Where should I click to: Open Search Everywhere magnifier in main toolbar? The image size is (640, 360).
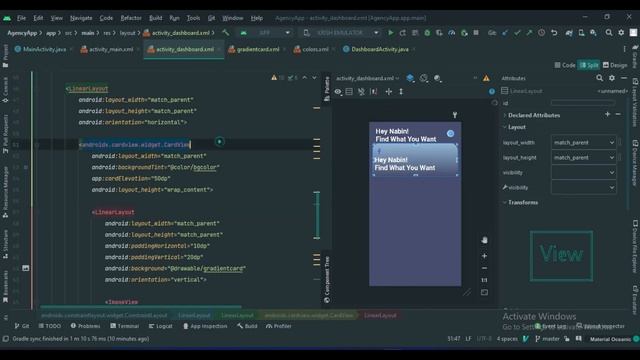click(x=609, y=33)
